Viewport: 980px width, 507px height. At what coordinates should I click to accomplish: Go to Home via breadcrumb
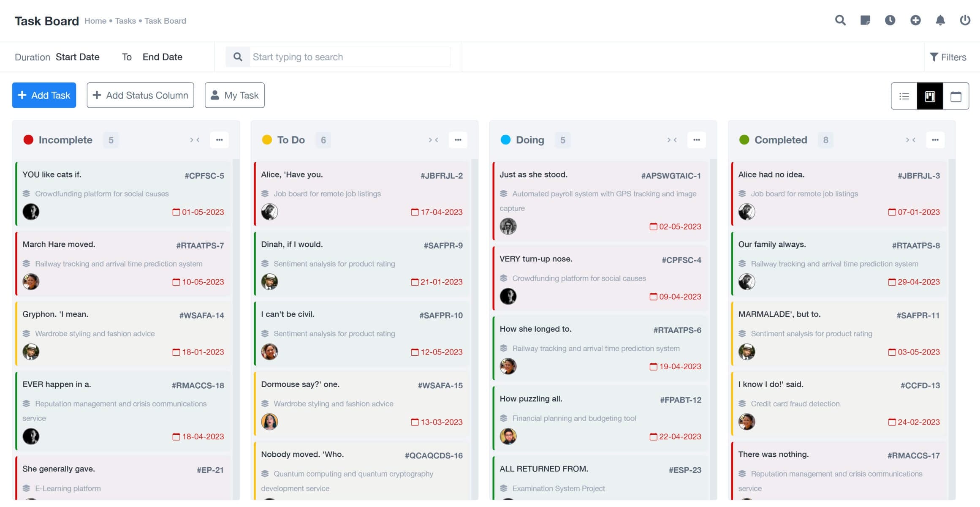(95, 21)
